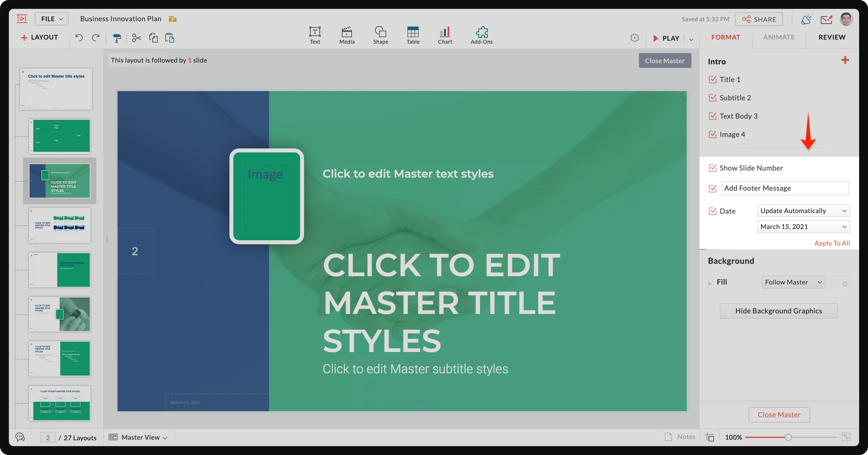This screenshot has width=868, height=455.
Task: Disable the Image 4 placeholder
Action: (712, 134)
